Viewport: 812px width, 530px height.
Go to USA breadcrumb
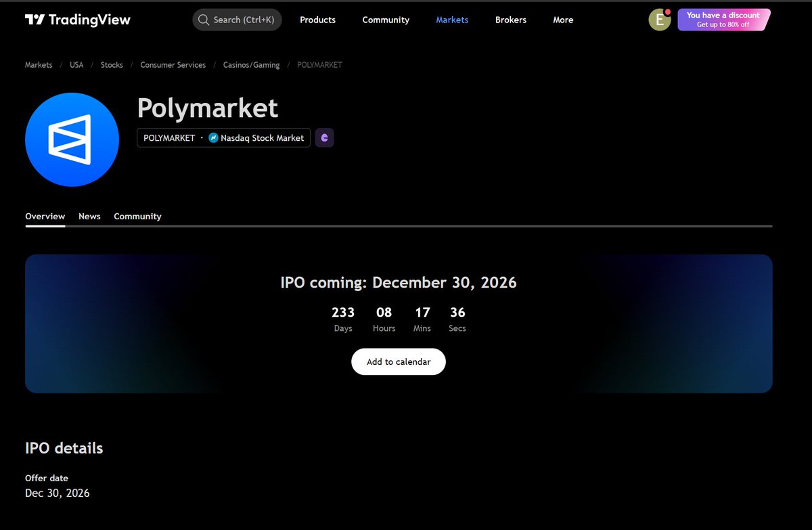tap(76, 65)
